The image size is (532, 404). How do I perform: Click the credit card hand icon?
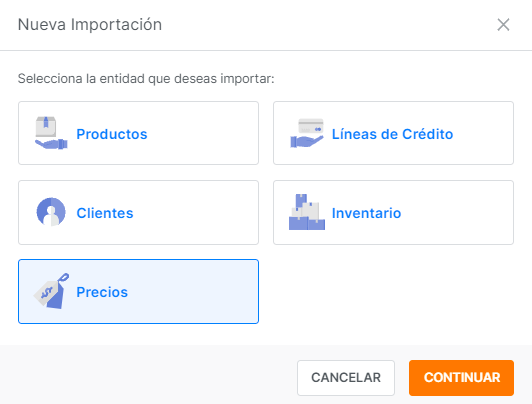307,133
